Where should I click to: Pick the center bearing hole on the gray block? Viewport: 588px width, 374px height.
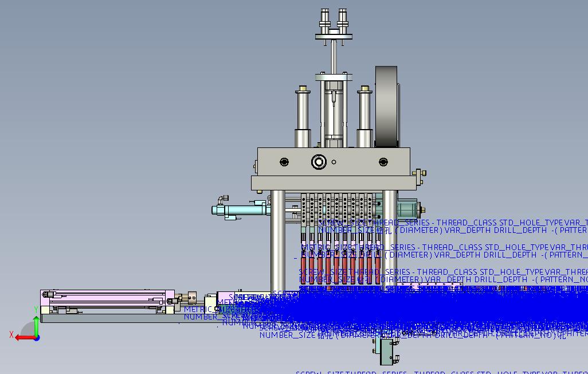319,162
